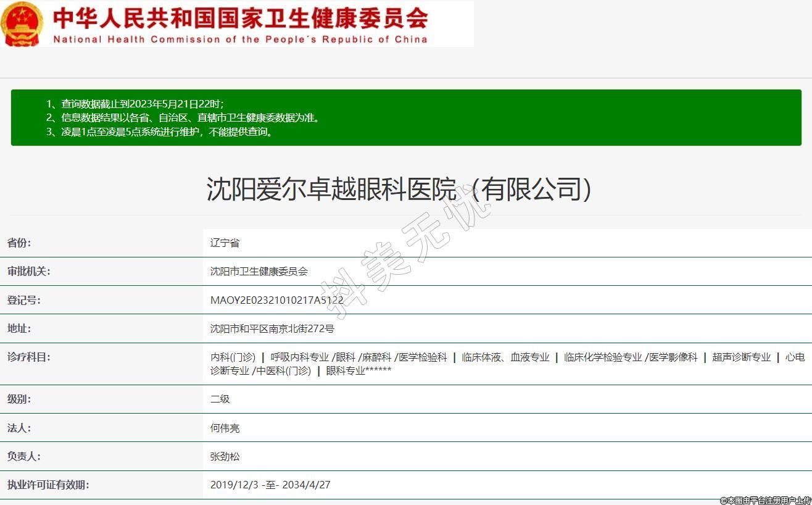Screen dimensions: 812x505
Task: Click the 地址 field label
Action: [x=19, y=328]
